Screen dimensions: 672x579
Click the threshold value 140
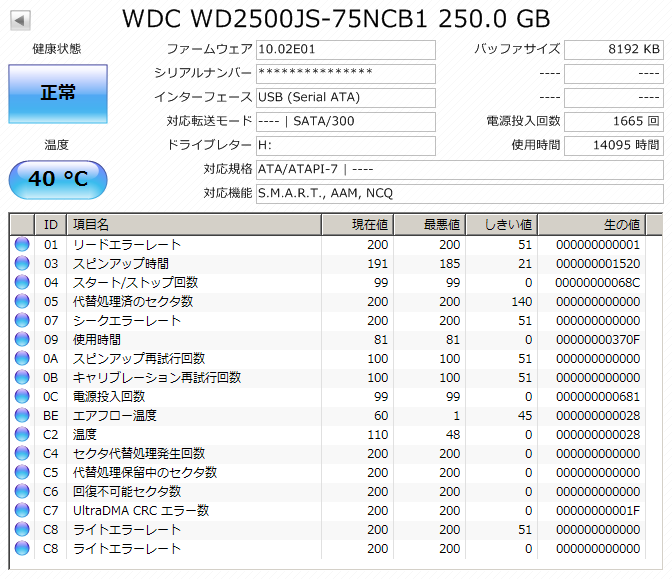(522, 302)
